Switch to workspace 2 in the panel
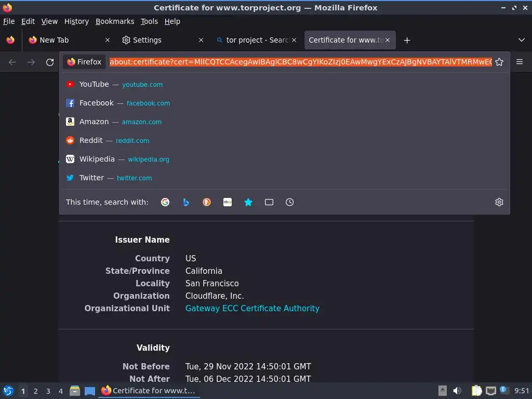Screen dimensions: 532x399 (36, 391)
